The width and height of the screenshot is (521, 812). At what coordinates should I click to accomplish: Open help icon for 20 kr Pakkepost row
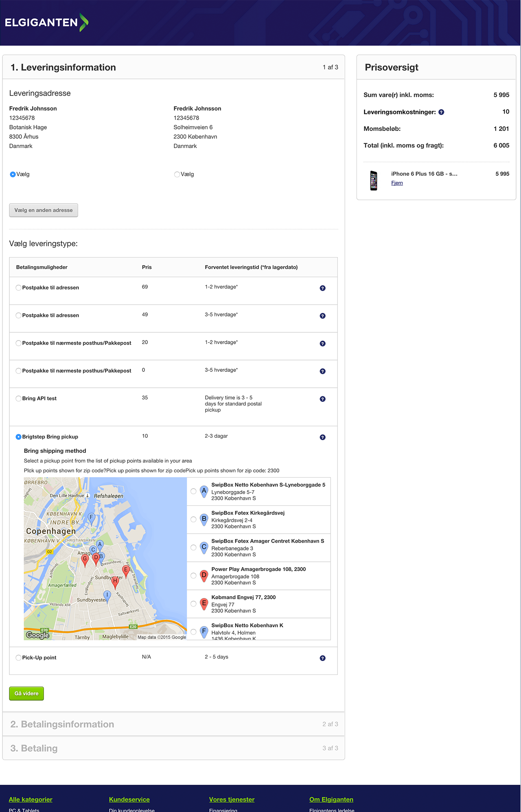tap(322, 343)
